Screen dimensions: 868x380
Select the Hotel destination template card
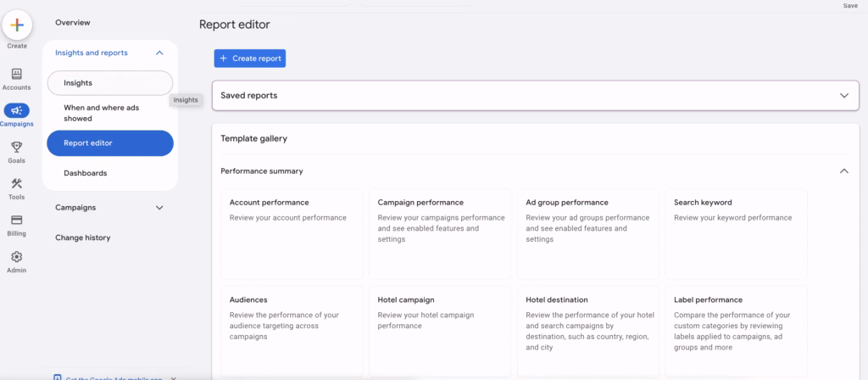(587, 331)
